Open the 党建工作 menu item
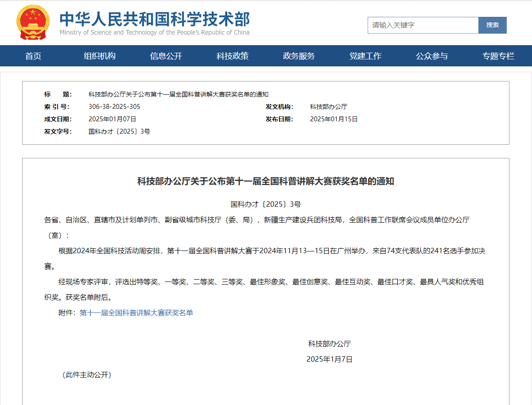 pos(365,56)
